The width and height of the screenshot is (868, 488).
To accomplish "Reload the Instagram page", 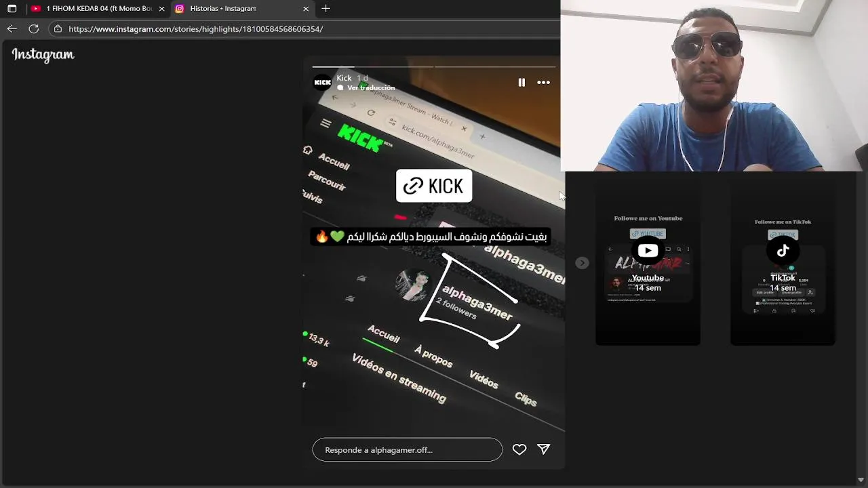I will (33, 29).
